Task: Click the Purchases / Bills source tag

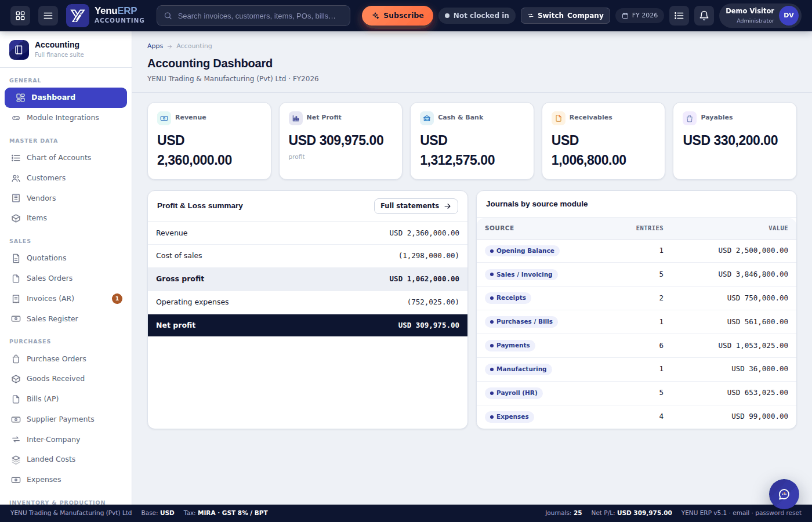Action: (521, 322)
